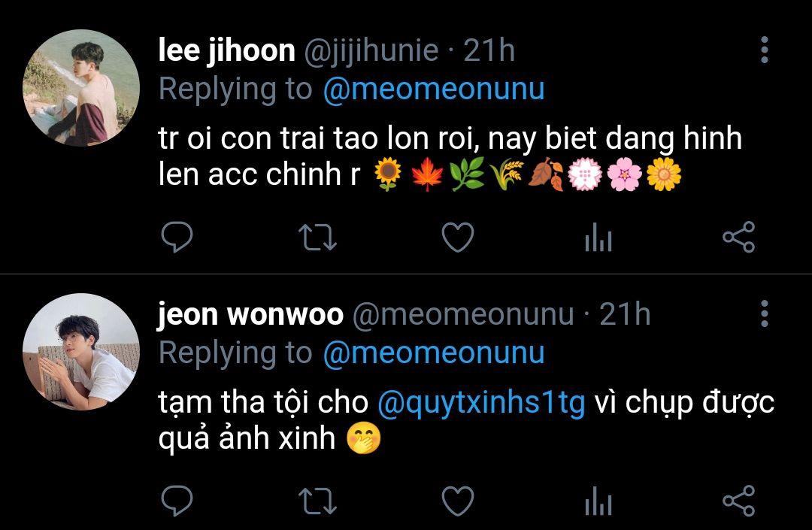This screenshot has width=812, height=530.
Task: Open jeon wonwoo's profile picture
Action: tap(80, 352)
